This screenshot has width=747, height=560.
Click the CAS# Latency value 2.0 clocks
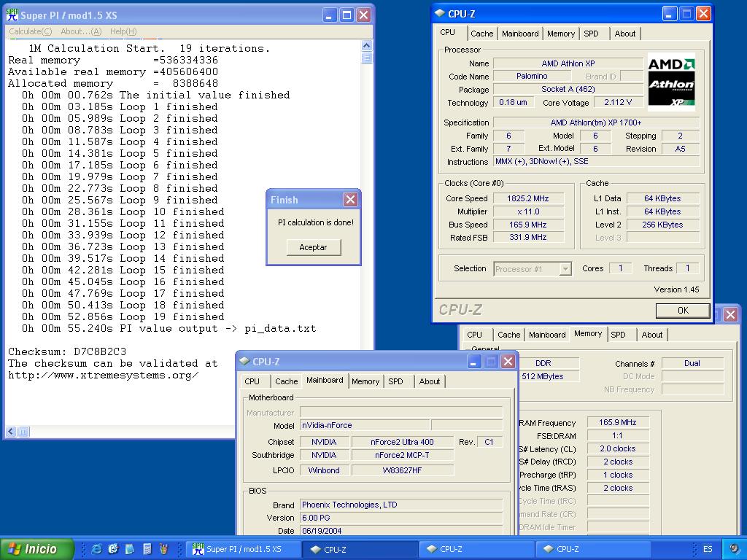click(x=617, y=449)
